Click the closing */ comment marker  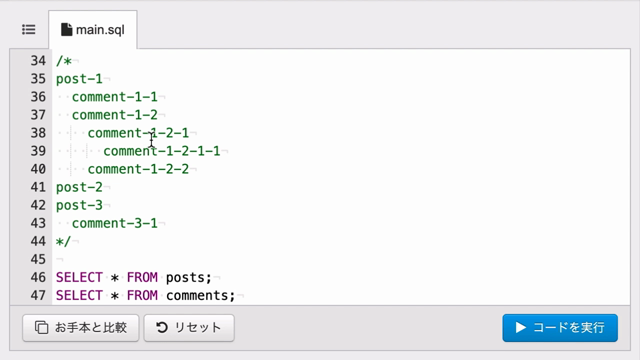point(63,241)
